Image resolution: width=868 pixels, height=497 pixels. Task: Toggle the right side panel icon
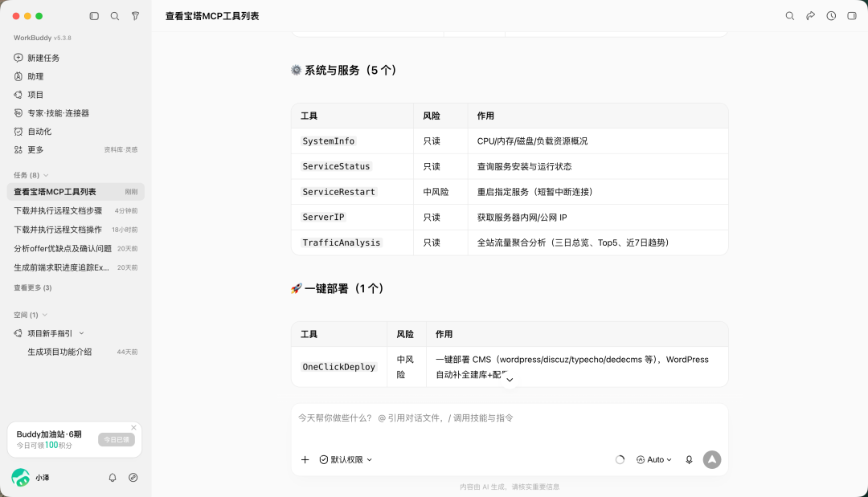click(852, 16)
